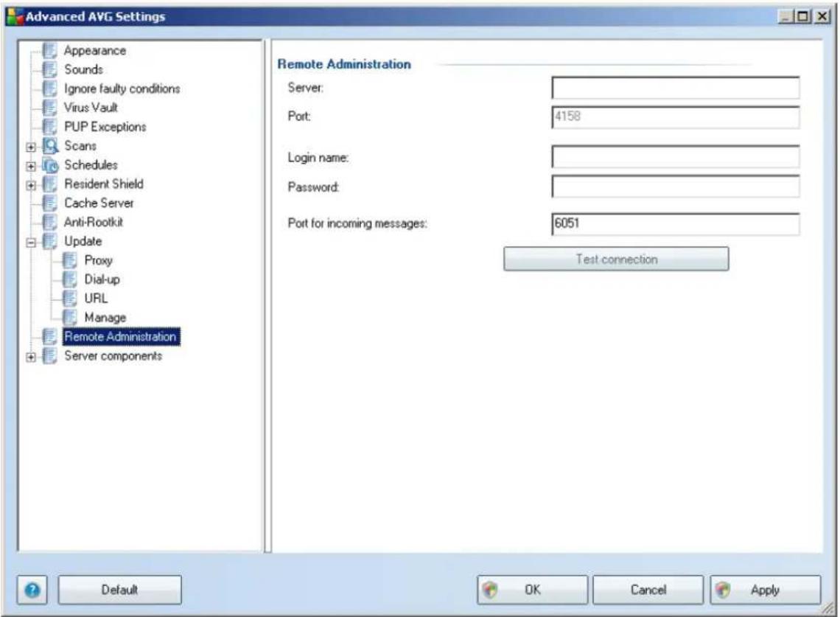Click the Password input field
Image resolution: width=840 pixels, height=617 pixels.
pos(676,187)
